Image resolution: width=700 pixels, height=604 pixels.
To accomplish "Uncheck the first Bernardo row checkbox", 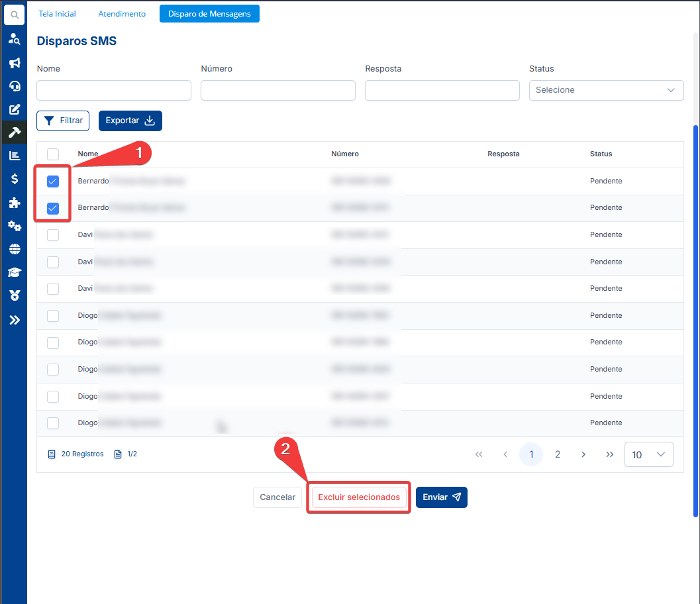I will [53, 181].
